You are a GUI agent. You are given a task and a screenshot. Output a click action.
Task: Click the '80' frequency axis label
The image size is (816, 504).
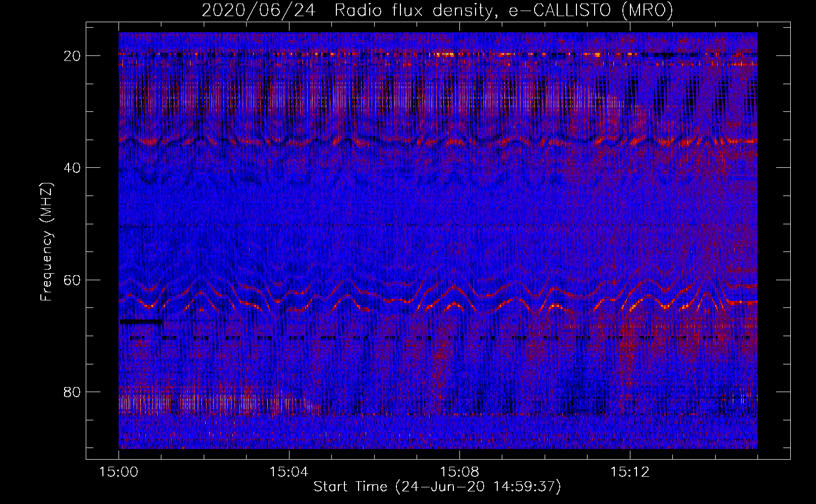[x=73, y=392]
